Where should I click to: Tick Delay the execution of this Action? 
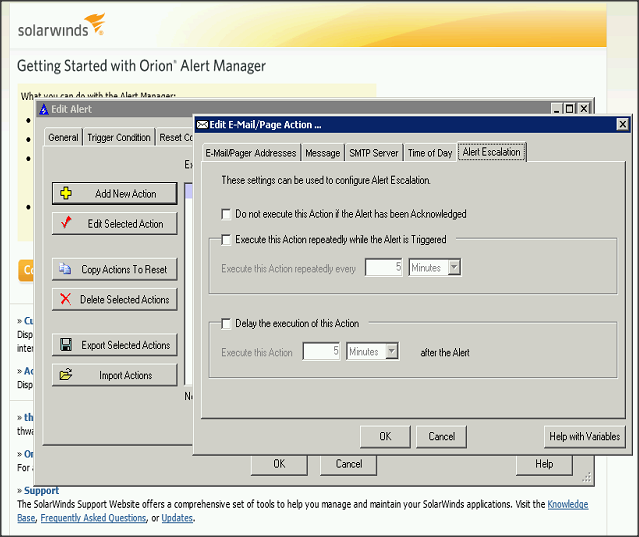(x=226, y=324)
